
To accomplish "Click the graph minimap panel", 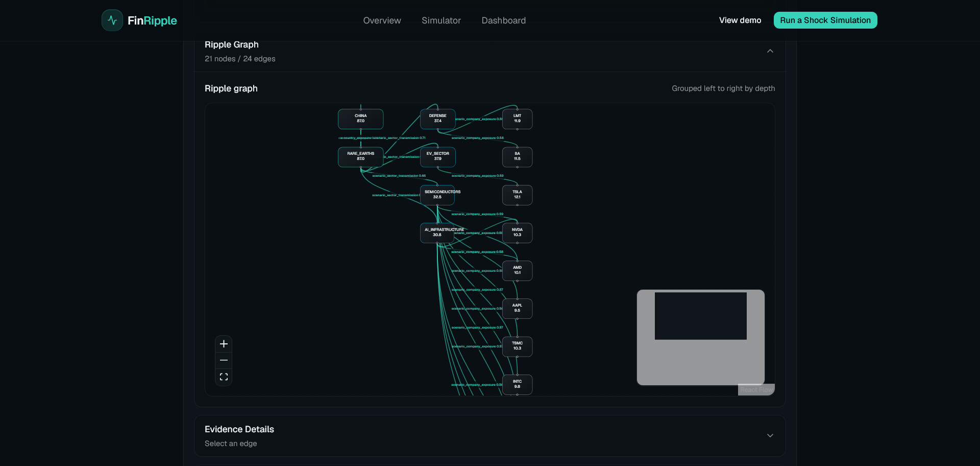I will coord(701,337).
